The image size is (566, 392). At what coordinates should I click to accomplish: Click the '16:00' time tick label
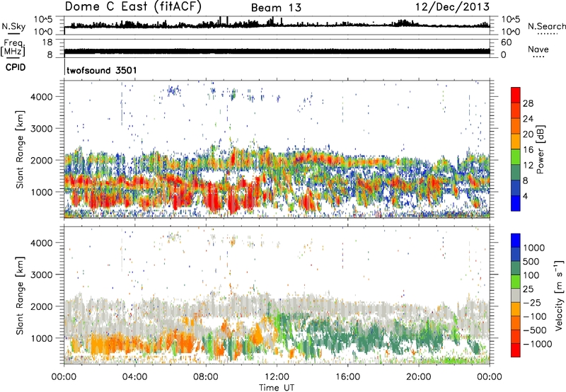[x=347, y=377]
